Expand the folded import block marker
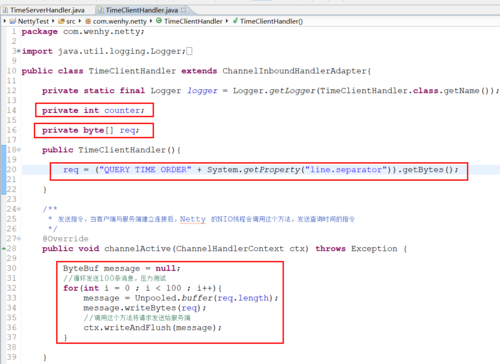The image size is (500, 364). pyautogui.click(x=19, y=51)
